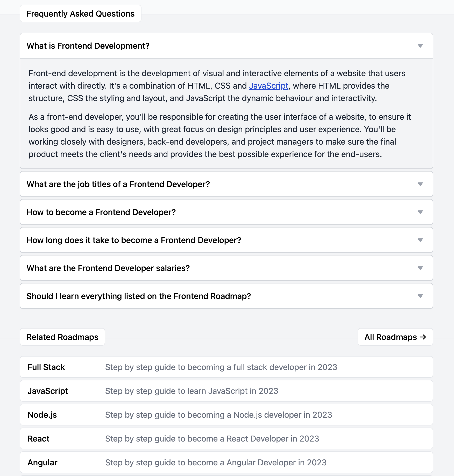The height and width of the screenshot is (476, 454).
Task: Click arrow beside 'Should I learn everything' question
Action: point(420,296)
